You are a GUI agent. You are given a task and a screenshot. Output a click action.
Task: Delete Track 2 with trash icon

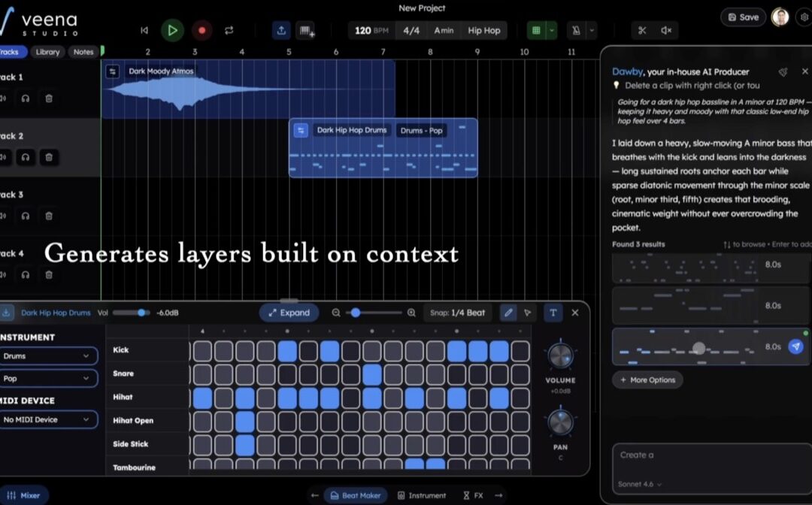click(x=49, y=157)
